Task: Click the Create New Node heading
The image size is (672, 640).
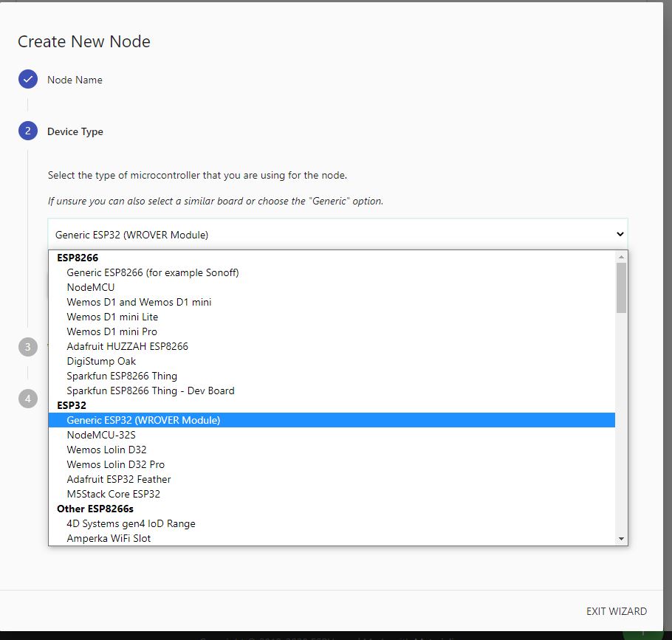Action: pyautogui.click(x=84, y=41)
